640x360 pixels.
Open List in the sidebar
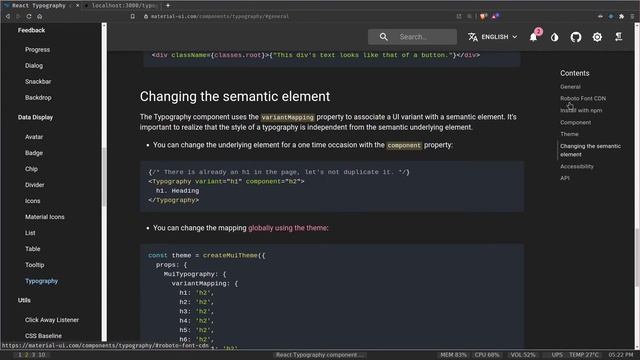30,233
